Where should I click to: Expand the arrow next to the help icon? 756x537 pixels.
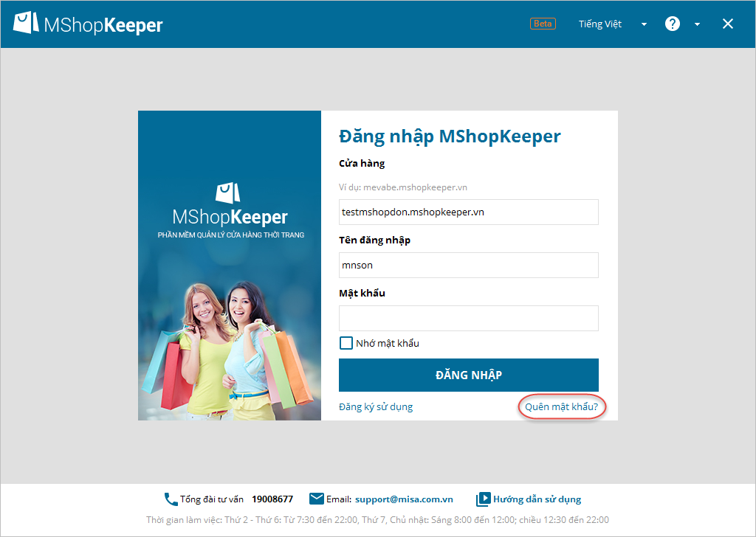point(697,24)
